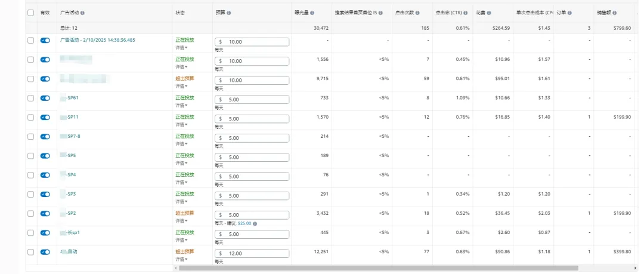The width and height of the screenshot is (644, 274).
Task: Expand 详情 dropdown in the SP4 row
Action: (x=181, y=182)
